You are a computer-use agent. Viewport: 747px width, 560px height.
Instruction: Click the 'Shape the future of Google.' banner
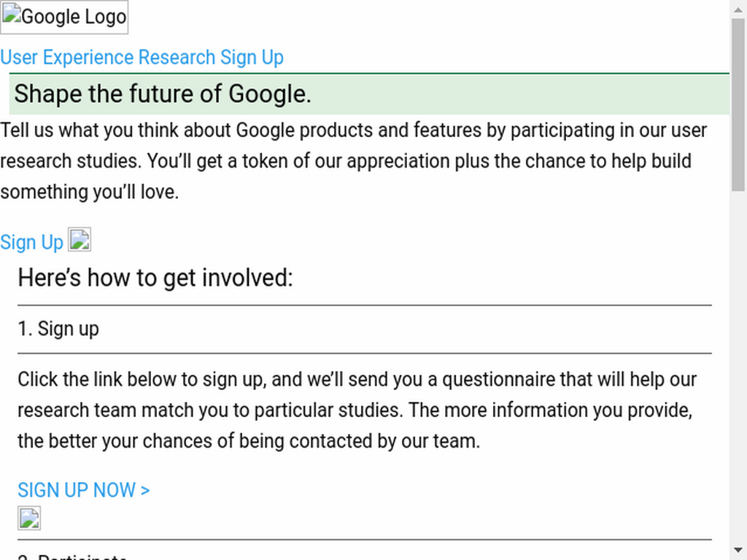[369, 94]
